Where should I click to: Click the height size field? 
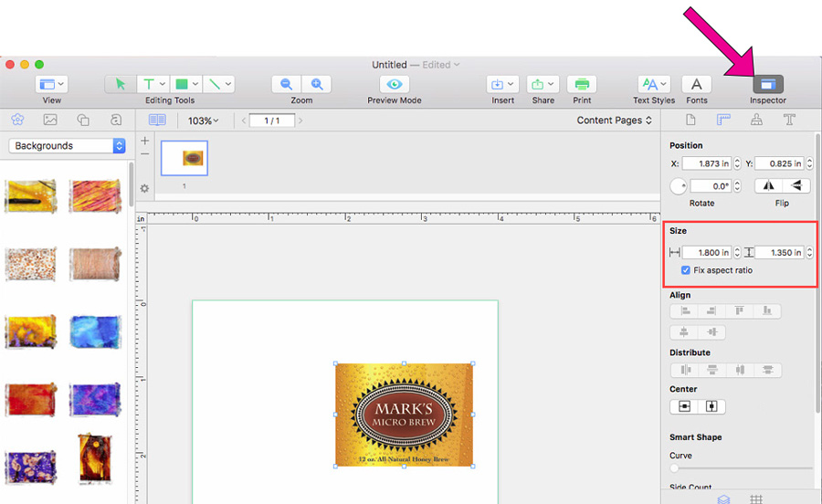coord(779,253)
